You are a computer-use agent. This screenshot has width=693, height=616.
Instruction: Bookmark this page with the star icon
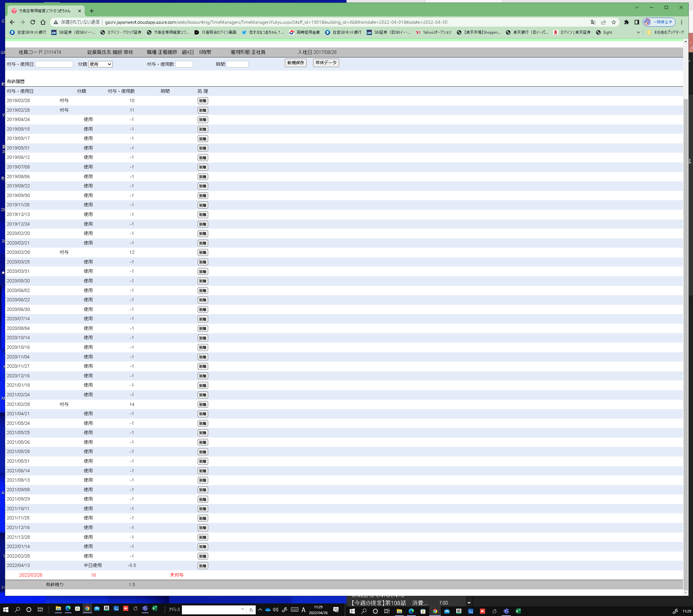(613, 22)
